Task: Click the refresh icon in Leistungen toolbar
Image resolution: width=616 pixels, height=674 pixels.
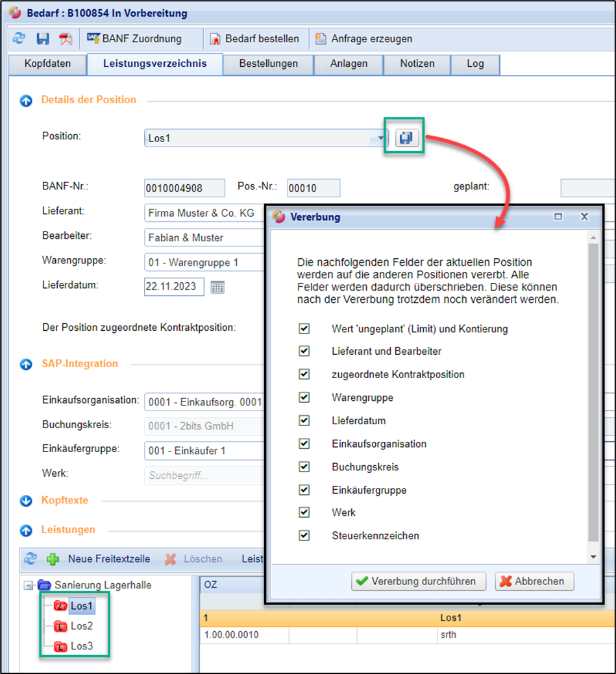Action: (31, 559)
